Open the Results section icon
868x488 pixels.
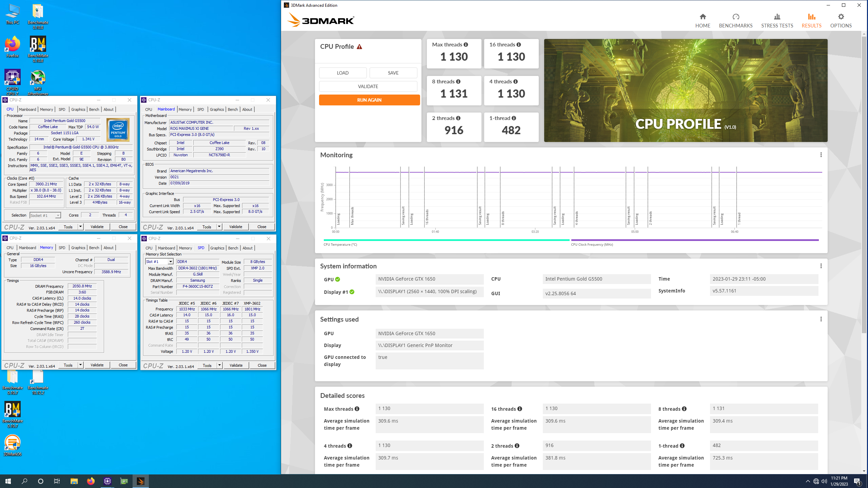click(x=811, y=17)
